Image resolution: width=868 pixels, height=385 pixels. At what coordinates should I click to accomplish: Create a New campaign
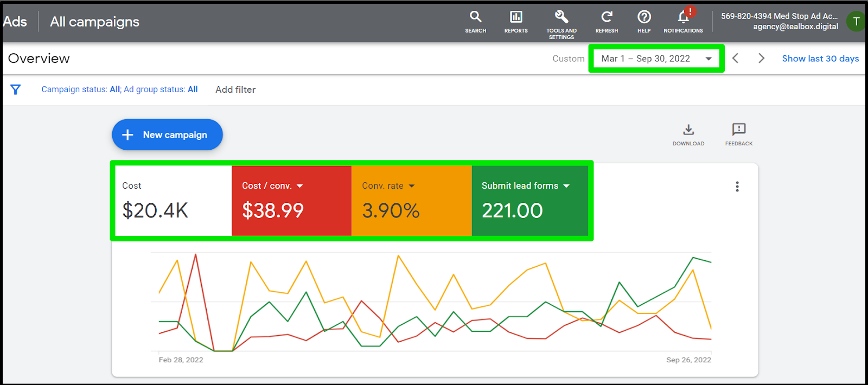tap(167, 134)
